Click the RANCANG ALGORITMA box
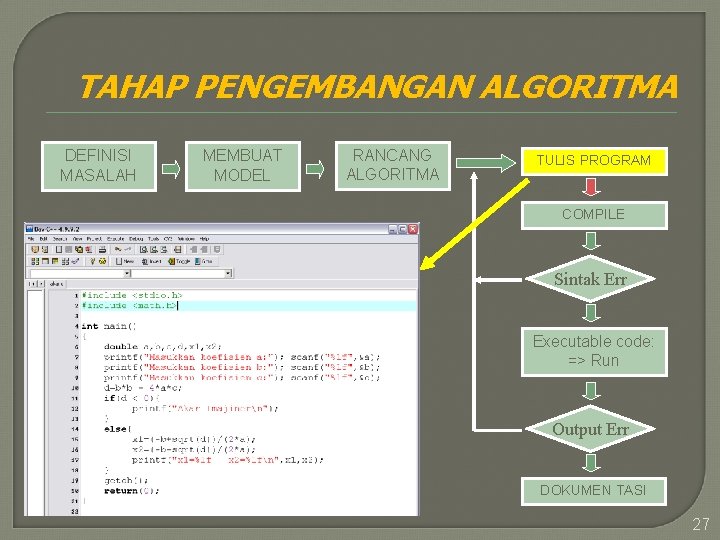This screenshot has width=720, height=540. [x=393, y=166]
